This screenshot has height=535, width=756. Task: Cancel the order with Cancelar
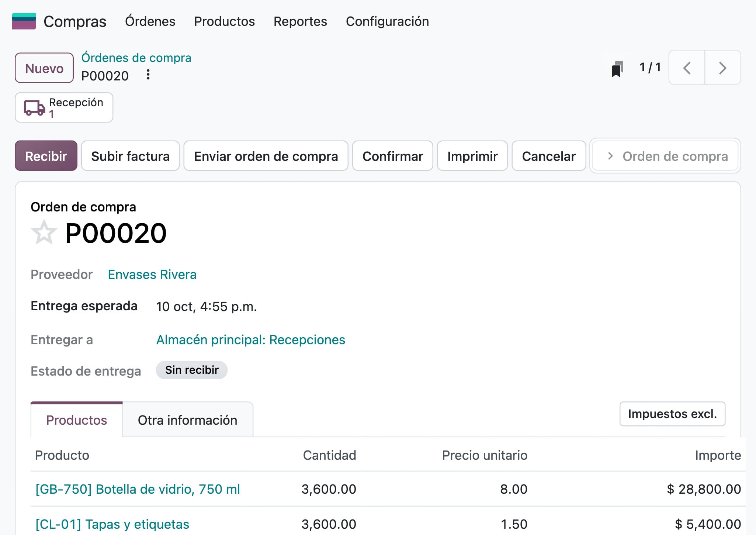[549, 156]
